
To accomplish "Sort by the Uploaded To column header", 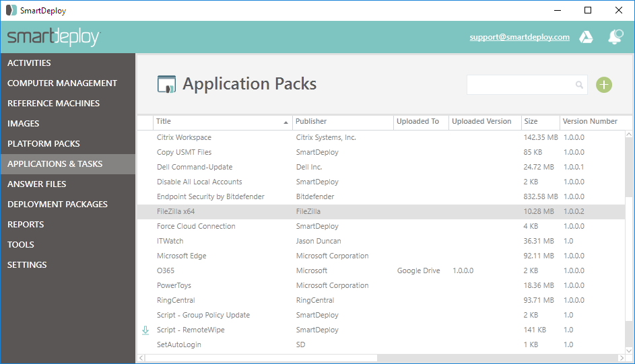I will click(421, 122).
